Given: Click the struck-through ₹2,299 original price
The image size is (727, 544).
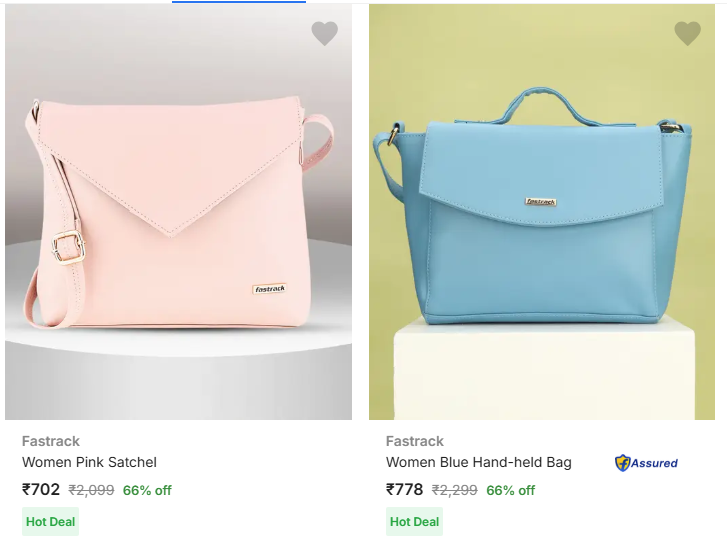Looking at the screenshot, I should point(455,491).
